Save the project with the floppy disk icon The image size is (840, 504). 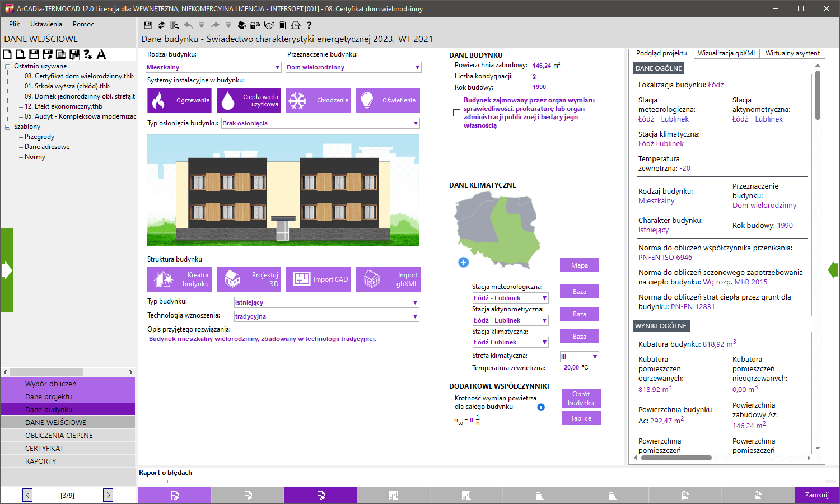(x=147, y=25)
